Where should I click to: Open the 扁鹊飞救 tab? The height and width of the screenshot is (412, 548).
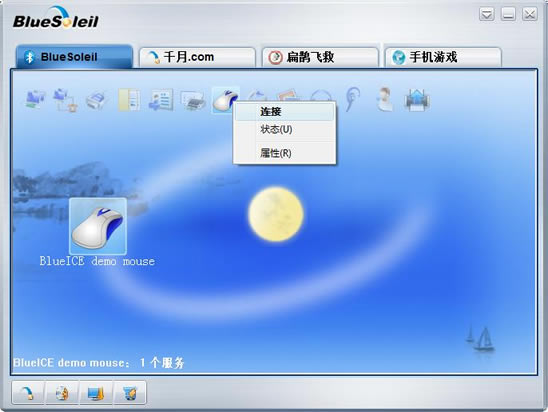(x=320, y=57)
